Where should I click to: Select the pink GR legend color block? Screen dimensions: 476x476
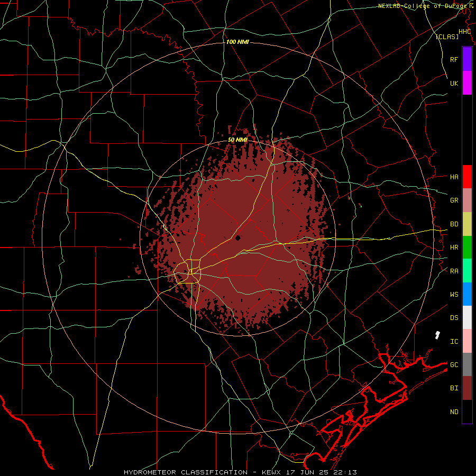point(467,200)
